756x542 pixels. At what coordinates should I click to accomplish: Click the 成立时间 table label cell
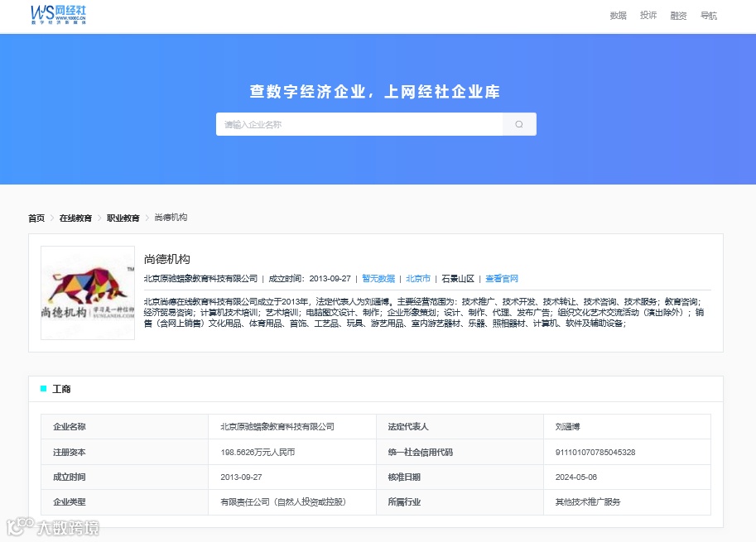tap(124, 477)
